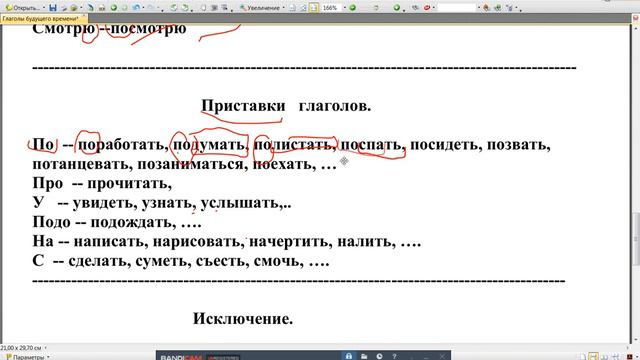Click the Открыть (Open) toolbar button
Screen dimensions: 640x360
coord(23,8)
